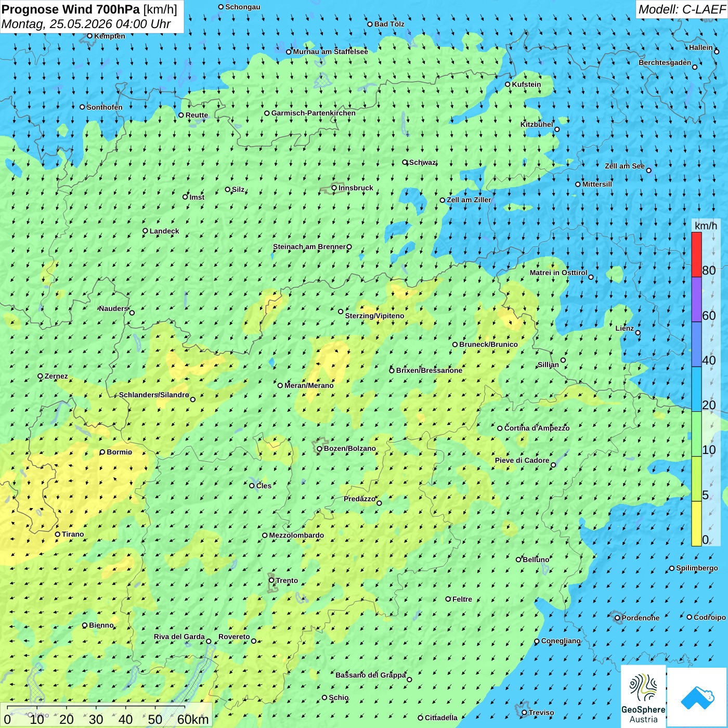The width and height of the screenshot is (728, 728).
Task: Click the Kufstein location marker
Action: (x=508, y=84)
